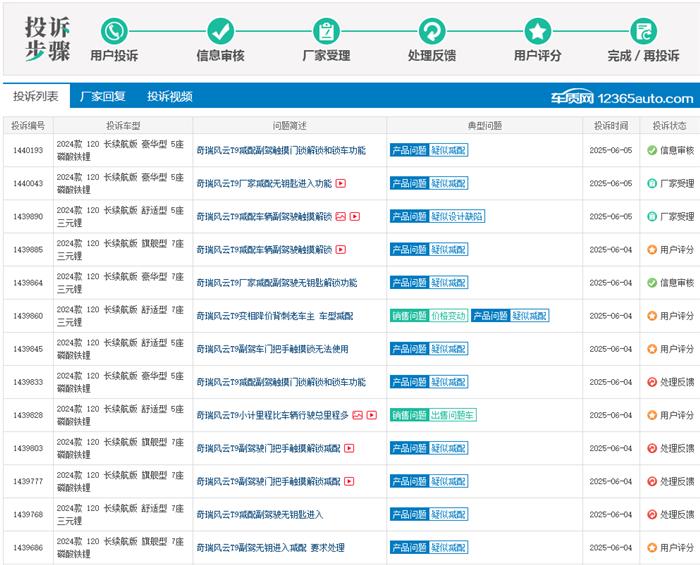Click 出售问题车 tag in row 1439828
Viewport: 700px width, 565px height.
pyautogui.click(x=453, y=415)
